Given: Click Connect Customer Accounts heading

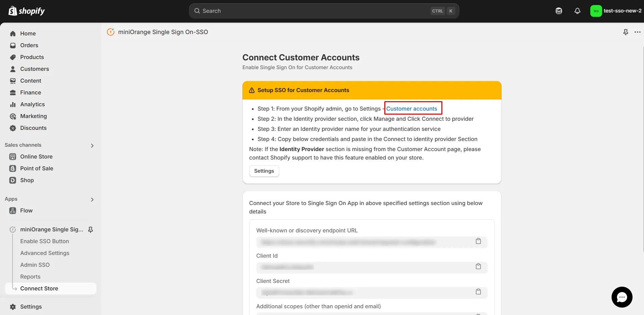Looking at the screenshot, I should point(301,57).
